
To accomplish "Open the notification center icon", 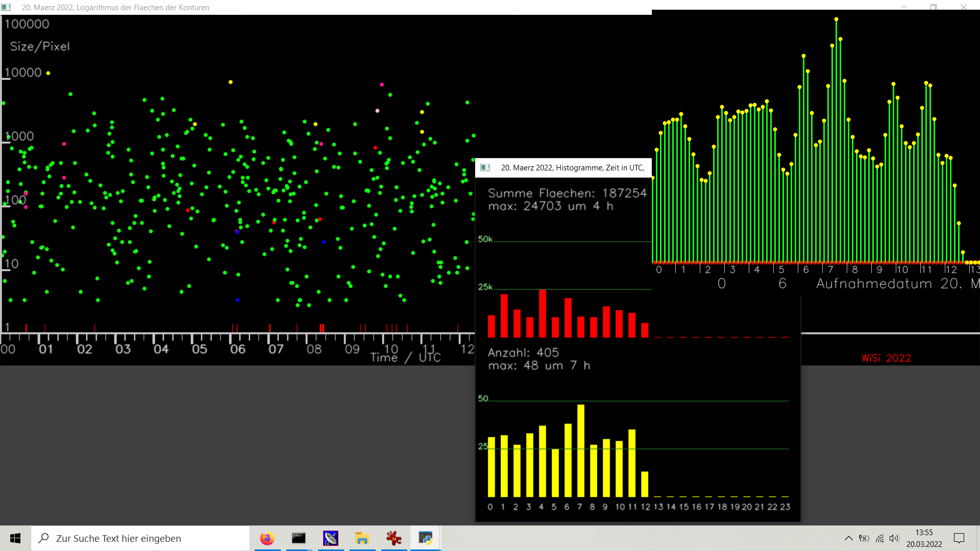I will tap(959, 538).
